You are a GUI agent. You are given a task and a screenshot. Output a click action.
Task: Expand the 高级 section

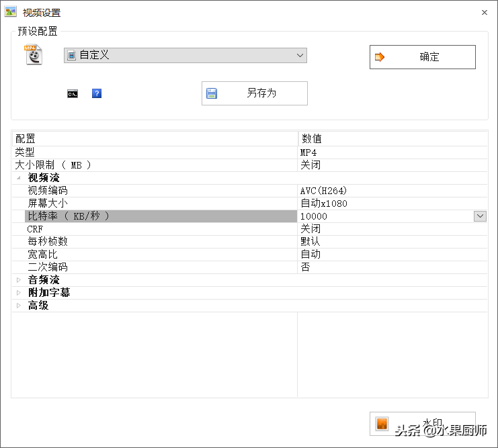19,306
